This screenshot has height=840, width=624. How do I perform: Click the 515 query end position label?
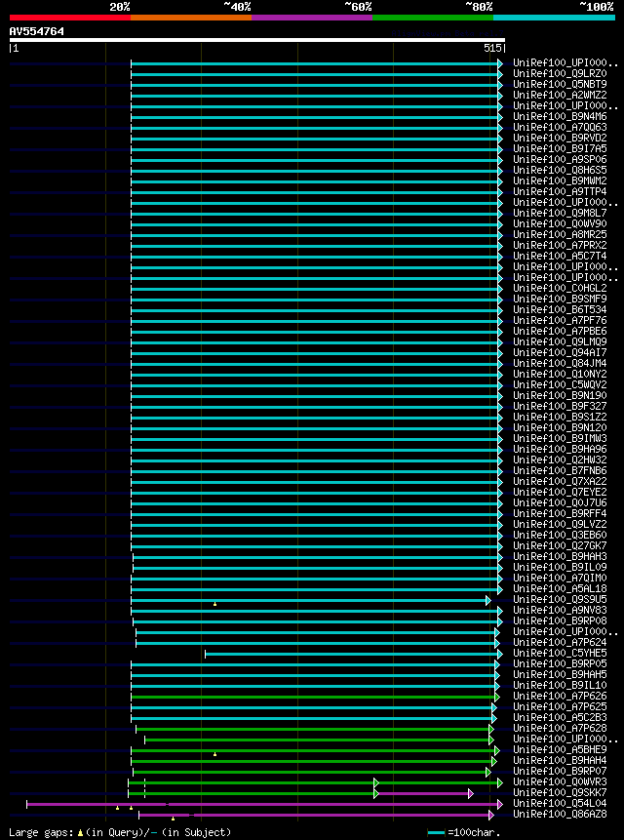click(x=493, y=48)
